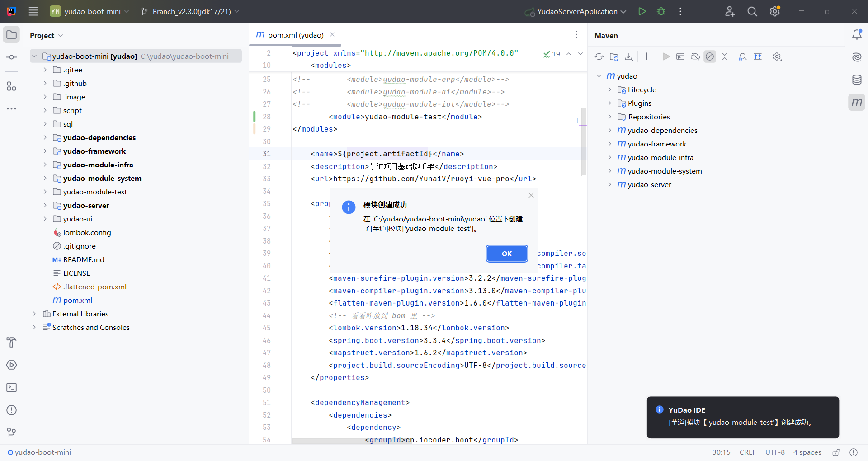Toggle Skip Tests mode in Maven

pyautogui.click(x=710, y=56)
